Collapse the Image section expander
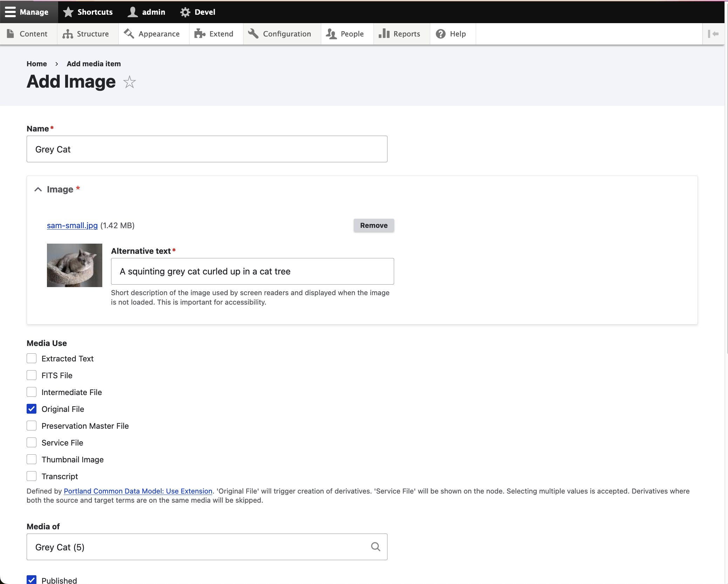The height and width of the screenshot is (584, 728). (38, 188)
